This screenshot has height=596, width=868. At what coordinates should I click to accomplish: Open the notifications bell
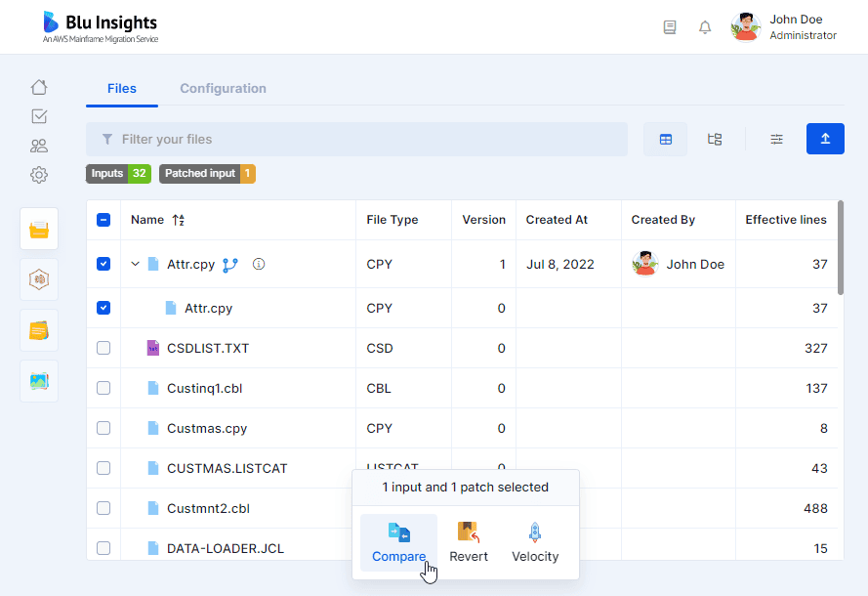click(705, 27)
